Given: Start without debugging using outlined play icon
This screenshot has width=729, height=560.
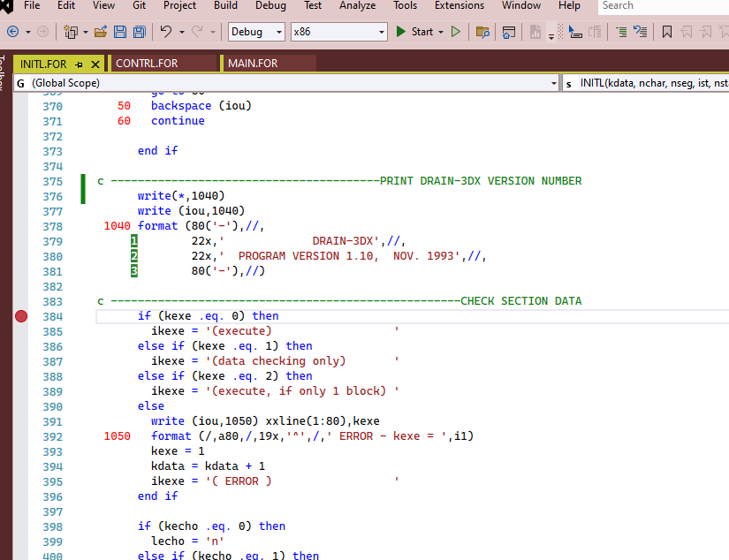Looking at the screenshot, I should point(456,32).
